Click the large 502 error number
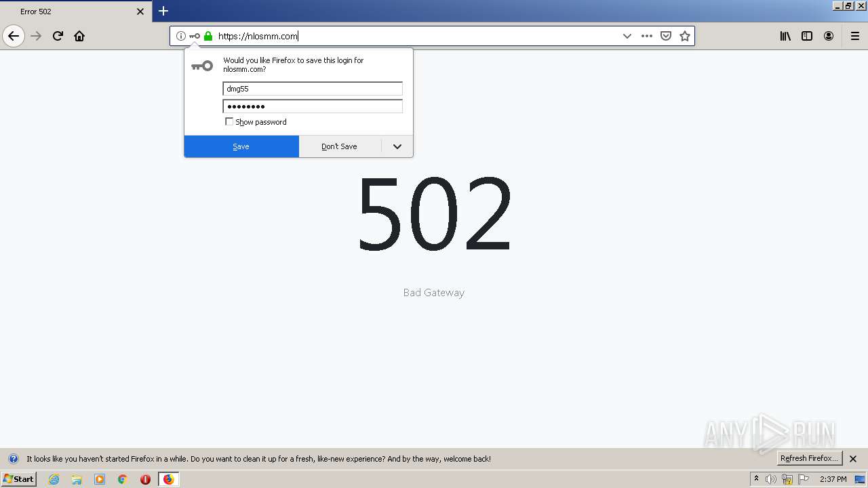This screenshot has height=488, width=868. [x=434, y=213]
